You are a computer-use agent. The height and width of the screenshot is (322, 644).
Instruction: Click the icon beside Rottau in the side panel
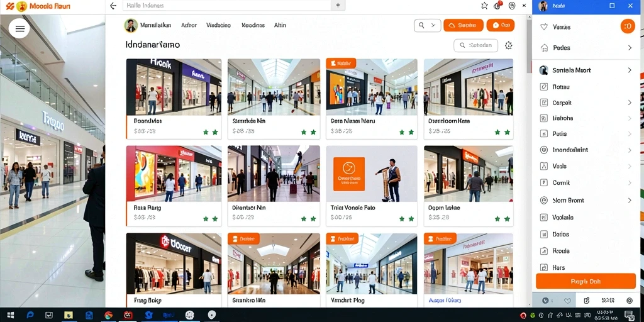[544, 87]
